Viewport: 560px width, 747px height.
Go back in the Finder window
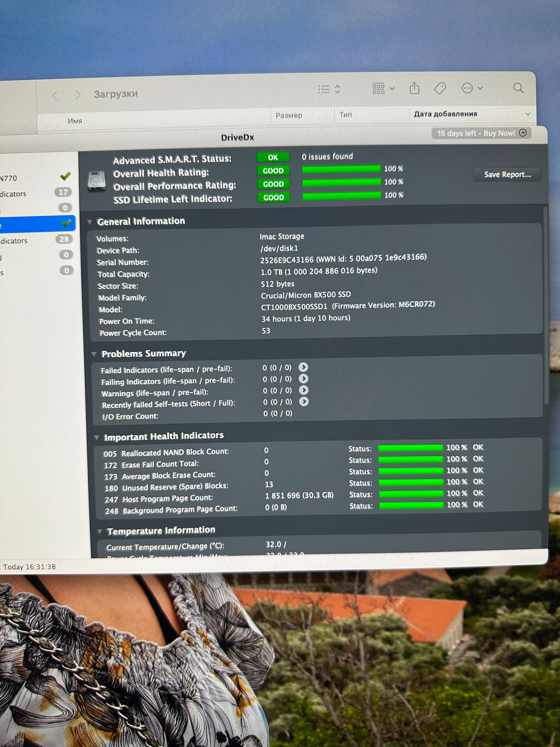pos(55,96)
